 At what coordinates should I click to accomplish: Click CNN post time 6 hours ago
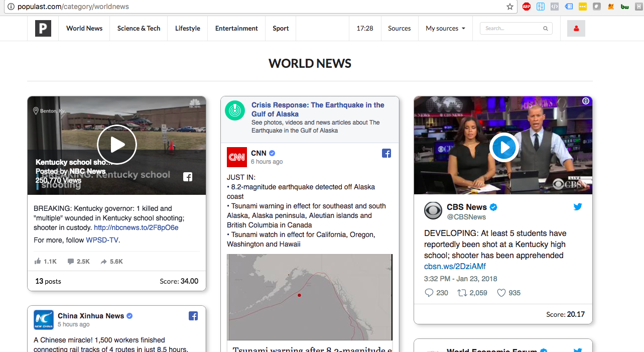[x=267, y=162]
